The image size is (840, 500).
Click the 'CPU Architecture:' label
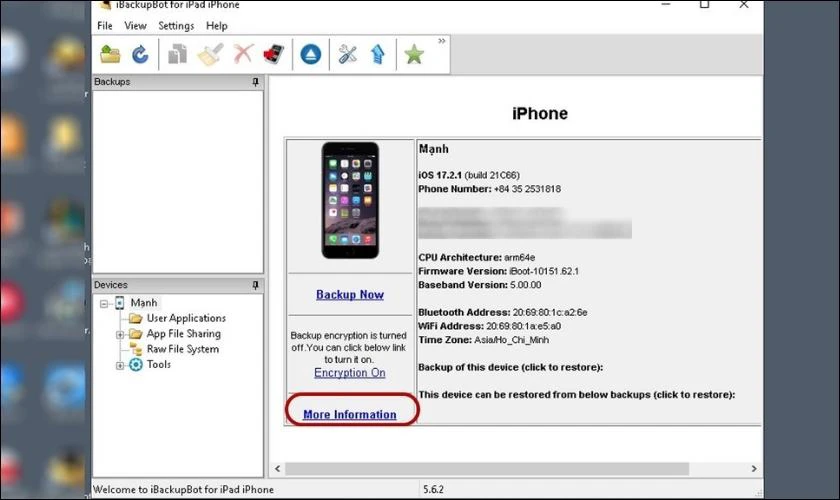click(x=460, y=258)
